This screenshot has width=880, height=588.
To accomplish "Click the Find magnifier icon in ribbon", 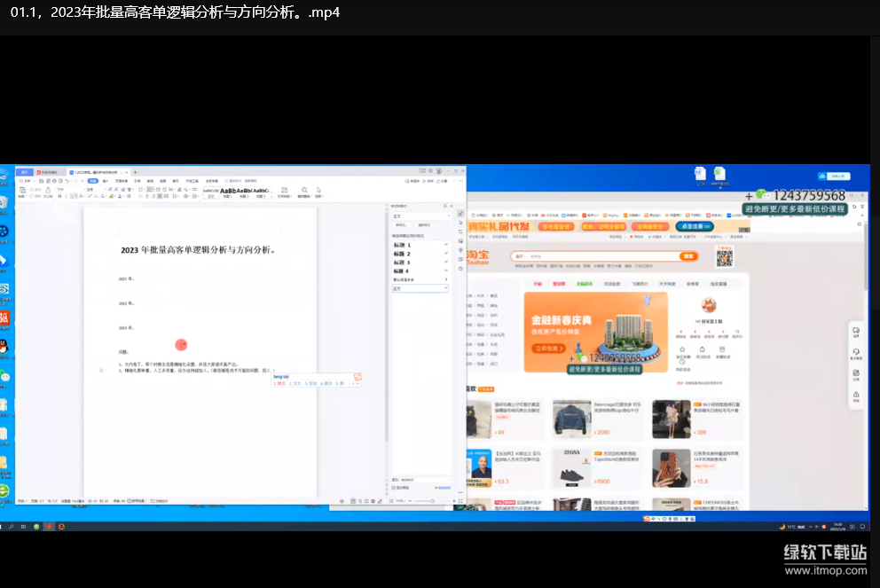I will tap(304, 190).
